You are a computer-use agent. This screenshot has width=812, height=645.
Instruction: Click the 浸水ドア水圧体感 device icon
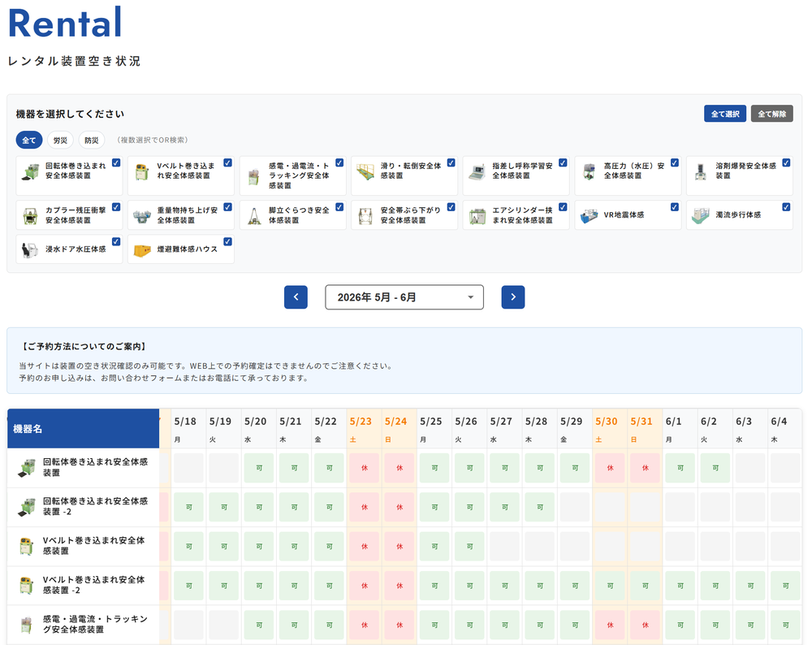pos(31,250)
